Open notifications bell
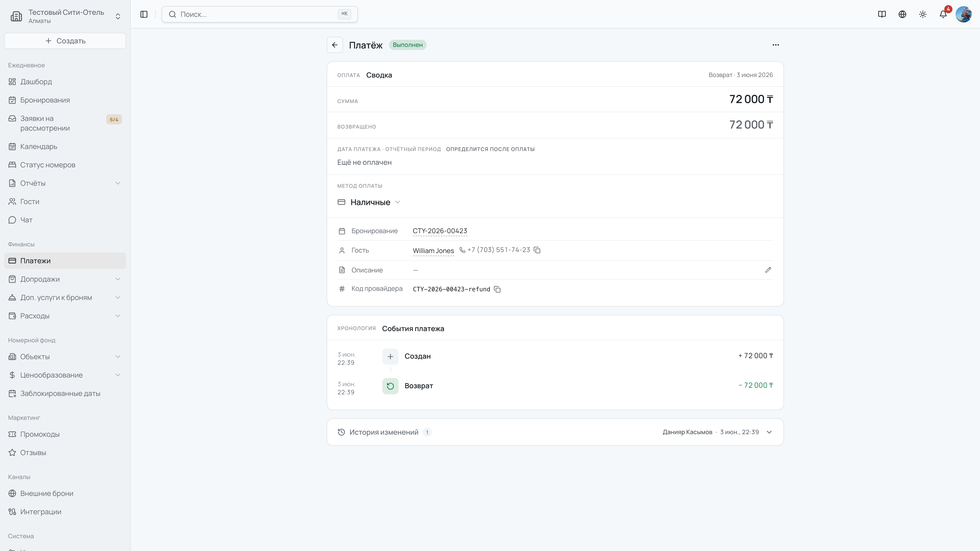Screen dimensions: 980x551 [943, 14]
